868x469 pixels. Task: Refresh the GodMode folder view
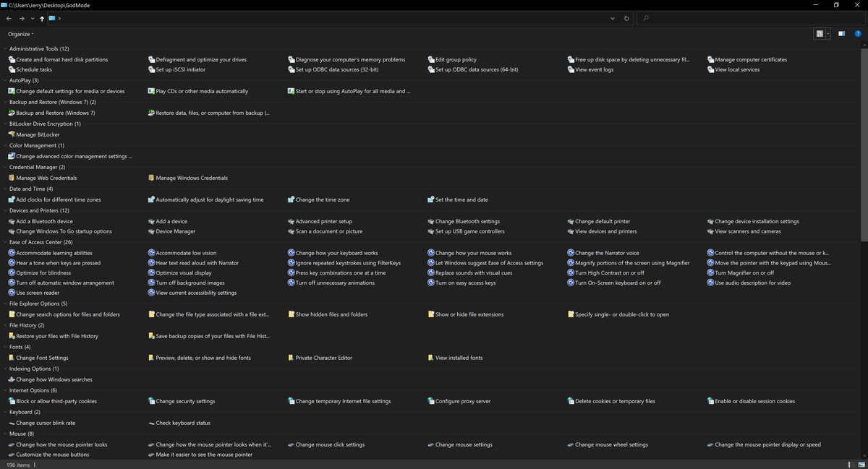click(x=626, y=18)
